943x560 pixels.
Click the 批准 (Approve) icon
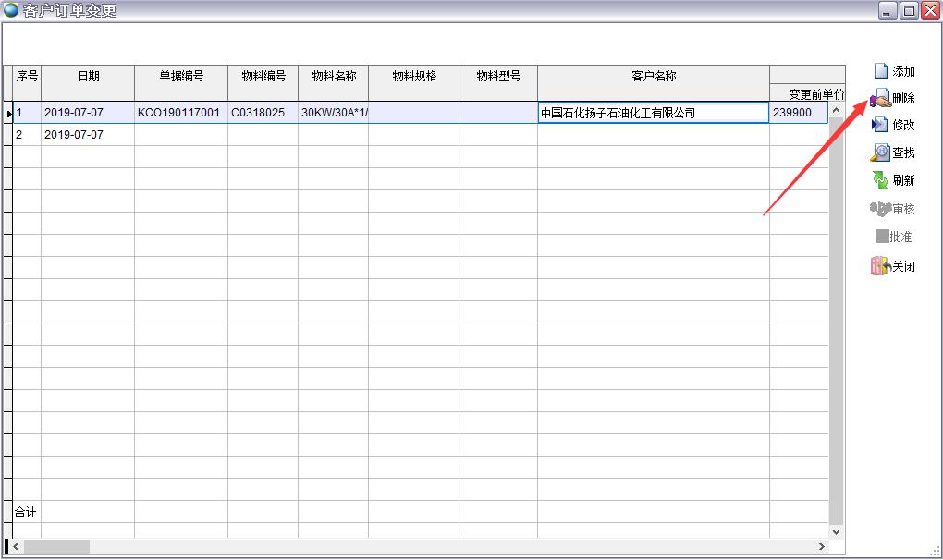click(x=882, y=237)
